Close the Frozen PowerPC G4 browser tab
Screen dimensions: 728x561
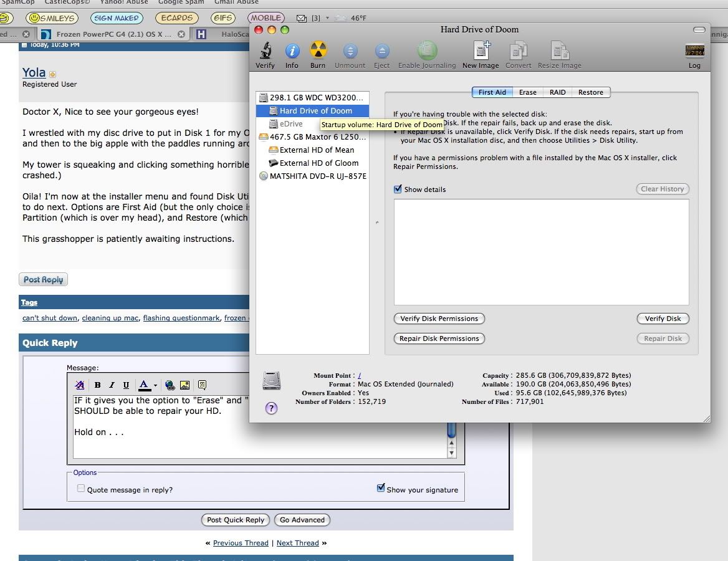(x=181, y=34)
